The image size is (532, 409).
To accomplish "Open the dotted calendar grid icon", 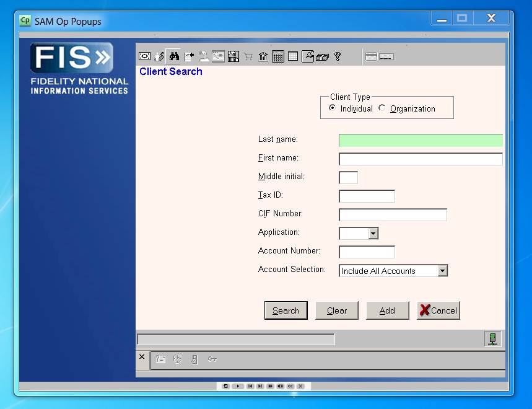I will 278,56.
